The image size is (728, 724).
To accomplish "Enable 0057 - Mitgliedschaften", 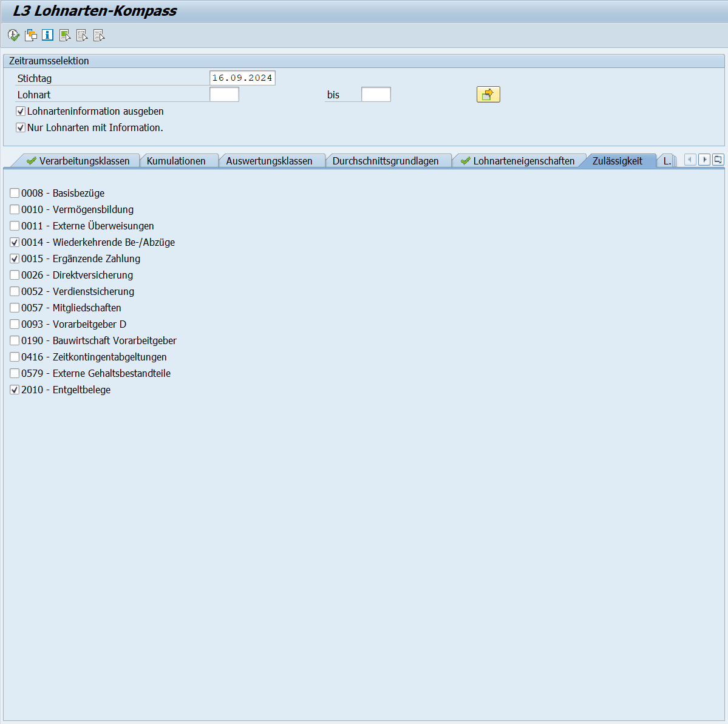I will [x=15, y=308].
